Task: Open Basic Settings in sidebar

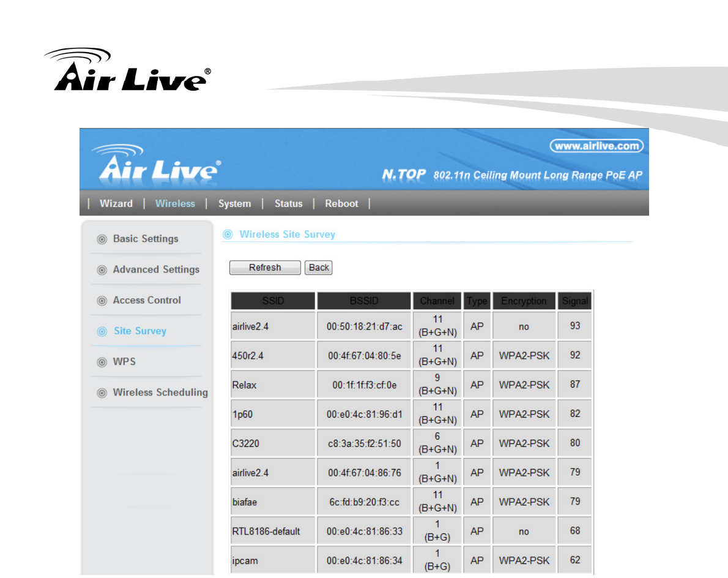Action: [x=146, y=239]
